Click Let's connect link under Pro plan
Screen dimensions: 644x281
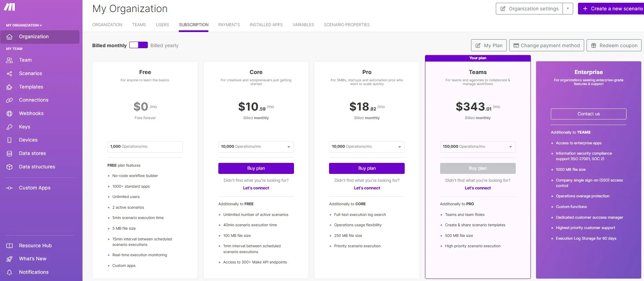tap(367, 188)
